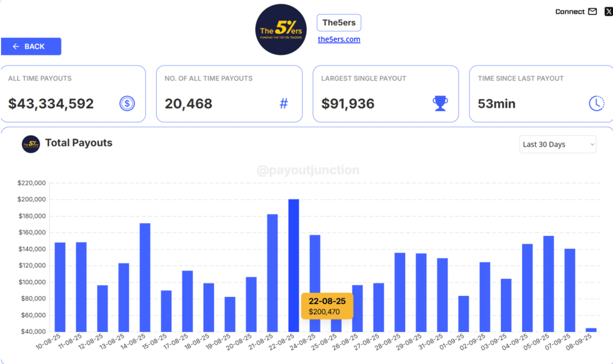Click the ALL TIME PAYOUTS card label

(x=40, y=78)
